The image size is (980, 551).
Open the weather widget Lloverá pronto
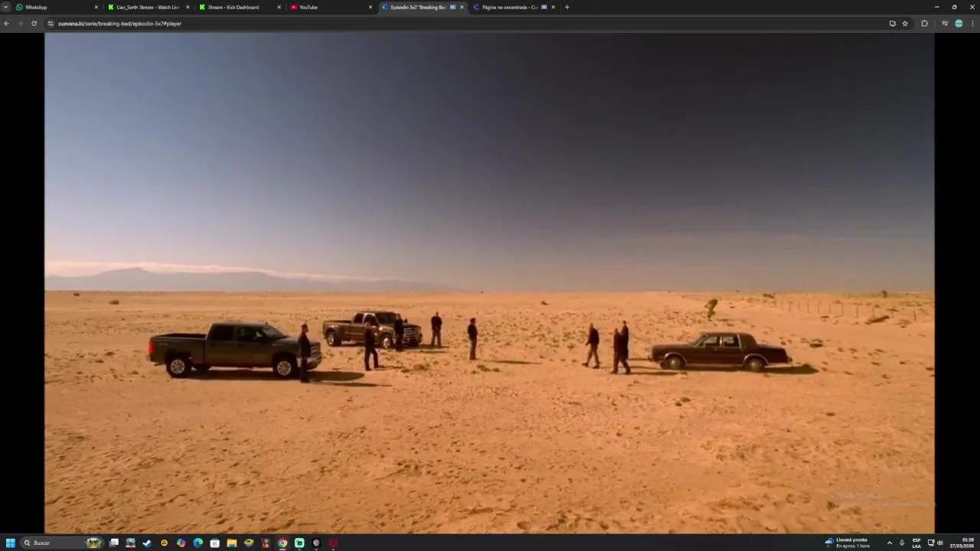(x=848, y=543)
